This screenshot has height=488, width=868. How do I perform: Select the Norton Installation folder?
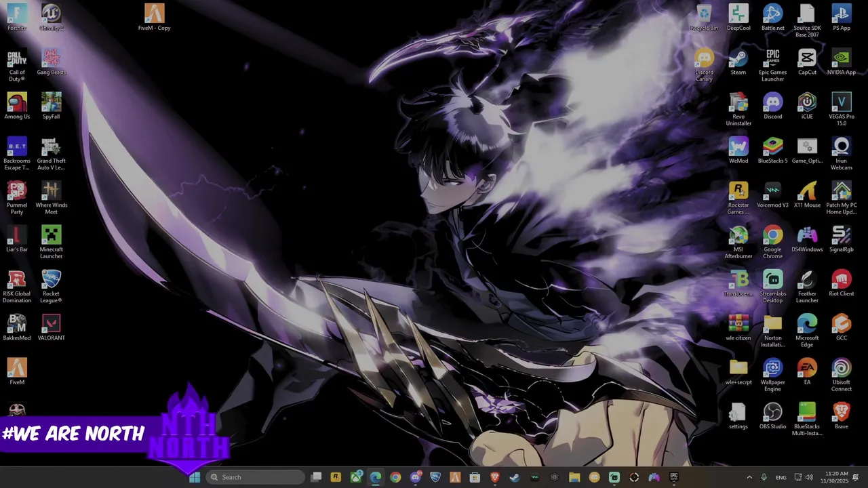(x=773, y=331)
